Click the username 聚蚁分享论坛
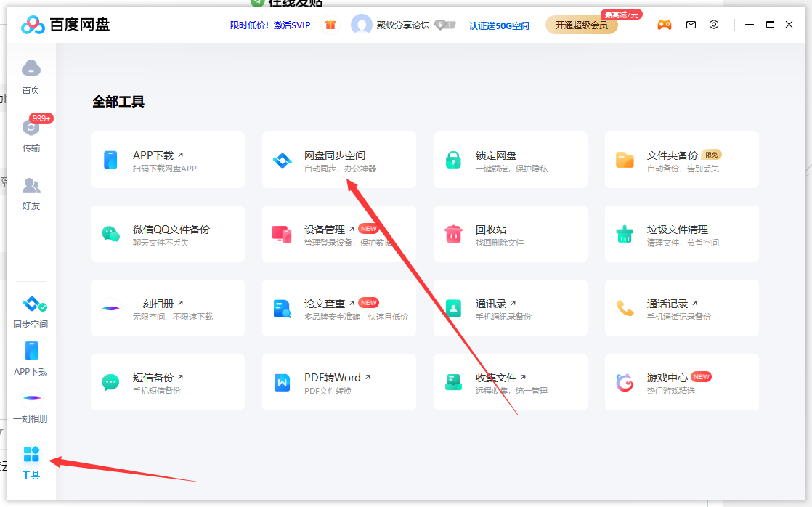The width and height of the screenshot is (812, 507). tap(403, 25)
